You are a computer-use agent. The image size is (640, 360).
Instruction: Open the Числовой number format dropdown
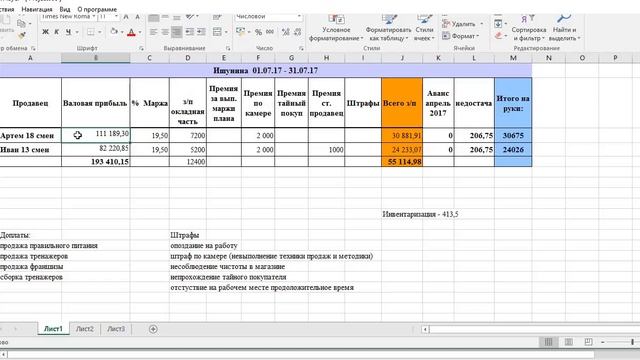click(x=299, y=17)
